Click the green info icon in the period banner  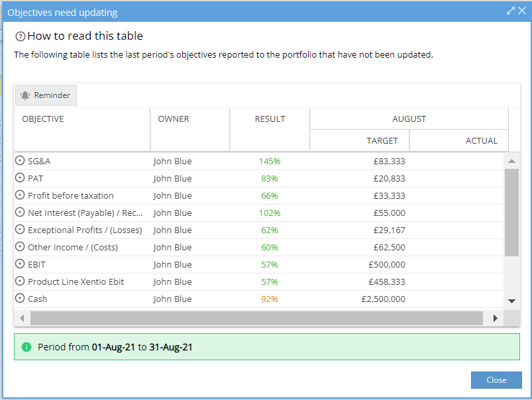coord(27,347)
